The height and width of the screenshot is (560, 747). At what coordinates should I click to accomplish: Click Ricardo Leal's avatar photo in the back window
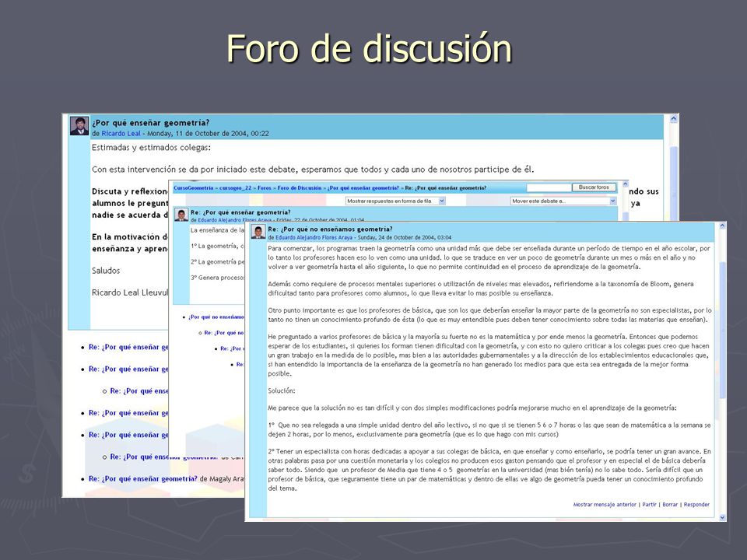[79, 126]
